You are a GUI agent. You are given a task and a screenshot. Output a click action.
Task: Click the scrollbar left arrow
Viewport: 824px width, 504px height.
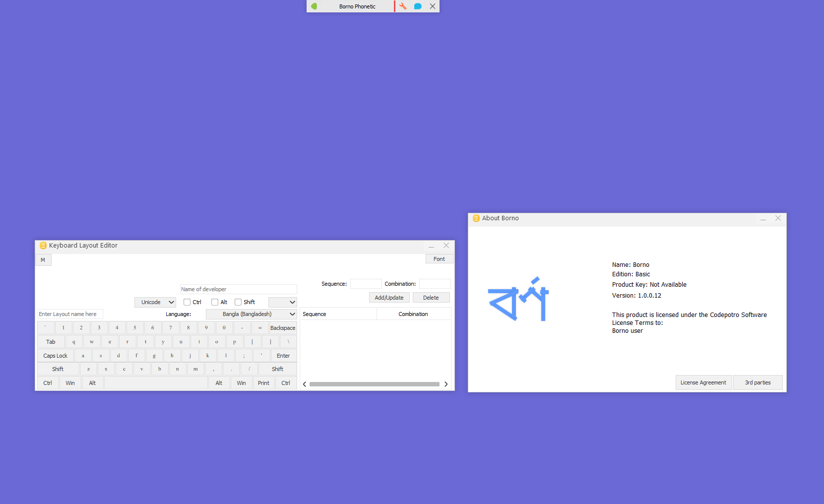[x=305, y=384]
